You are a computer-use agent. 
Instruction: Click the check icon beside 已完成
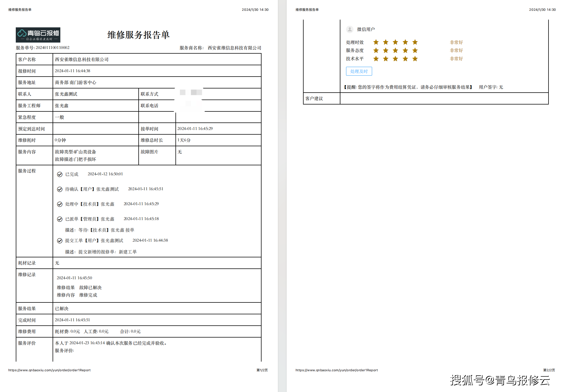coord(59,174)
